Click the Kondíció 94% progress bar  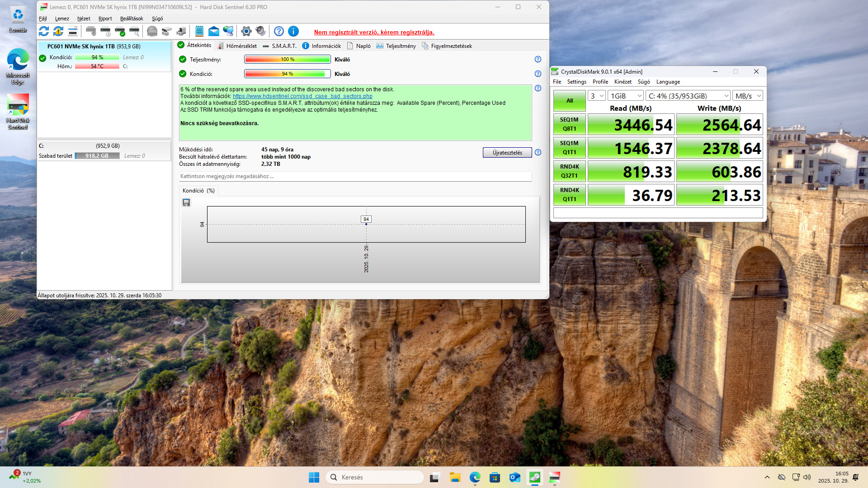(x=287, y=74)
